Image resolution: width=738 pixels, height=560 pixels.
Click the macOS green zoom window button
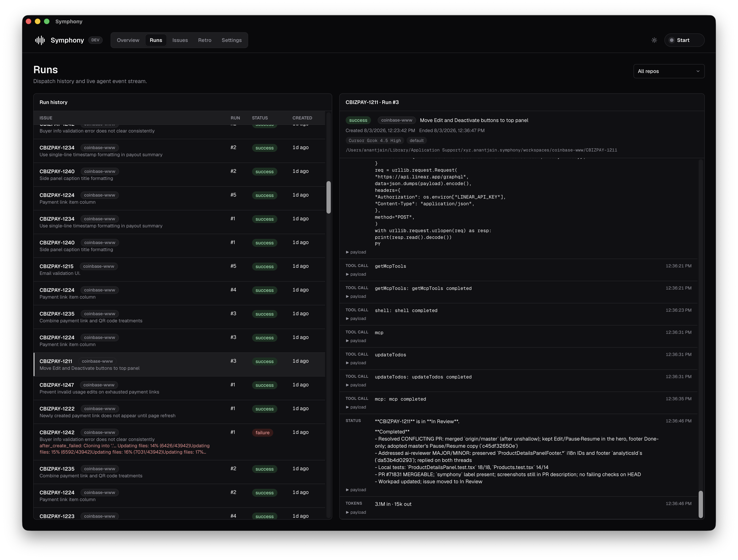tap(47, 21)
